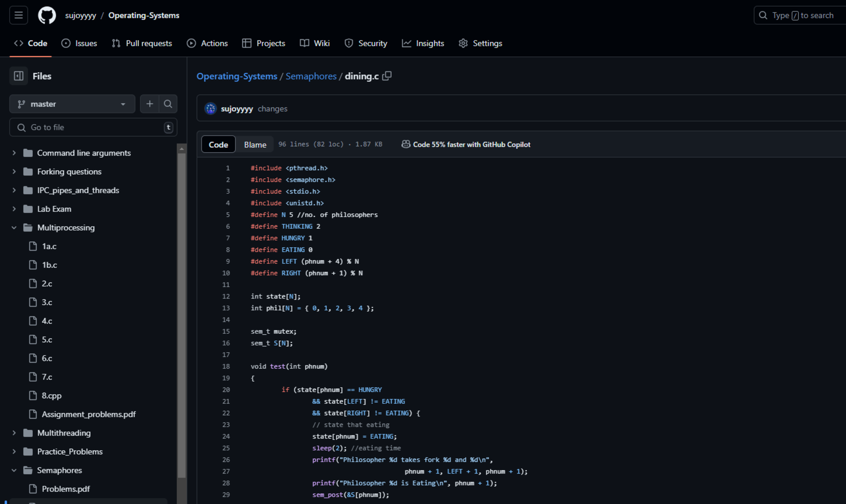846x504 pixels.
Task: Expand the Forking questions folder
Action: pos(14,172)
